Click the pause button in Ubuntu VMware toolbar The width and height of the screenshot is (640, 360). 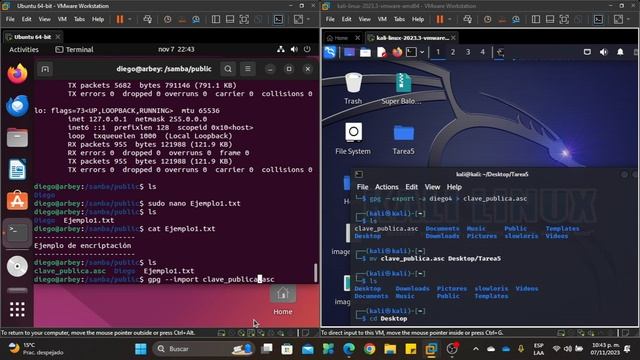pyautogui.click(x=120, y=19)
